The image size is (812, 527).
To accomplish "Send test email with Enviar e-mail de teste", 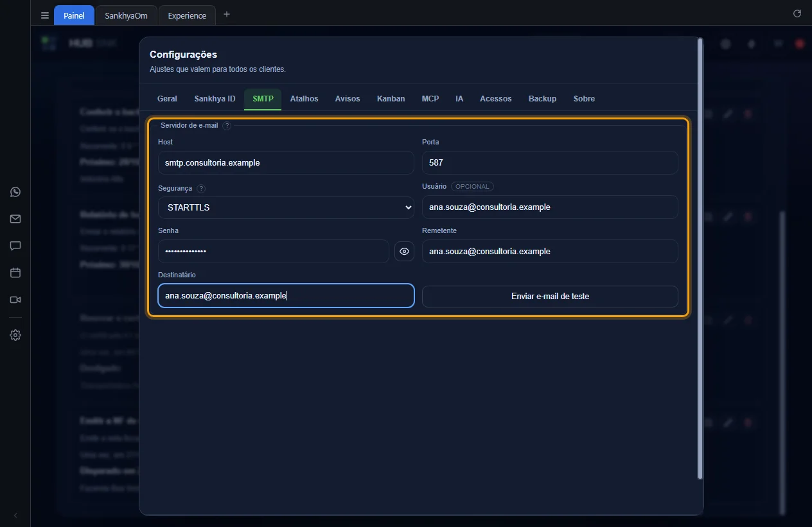I will [550, 297].
